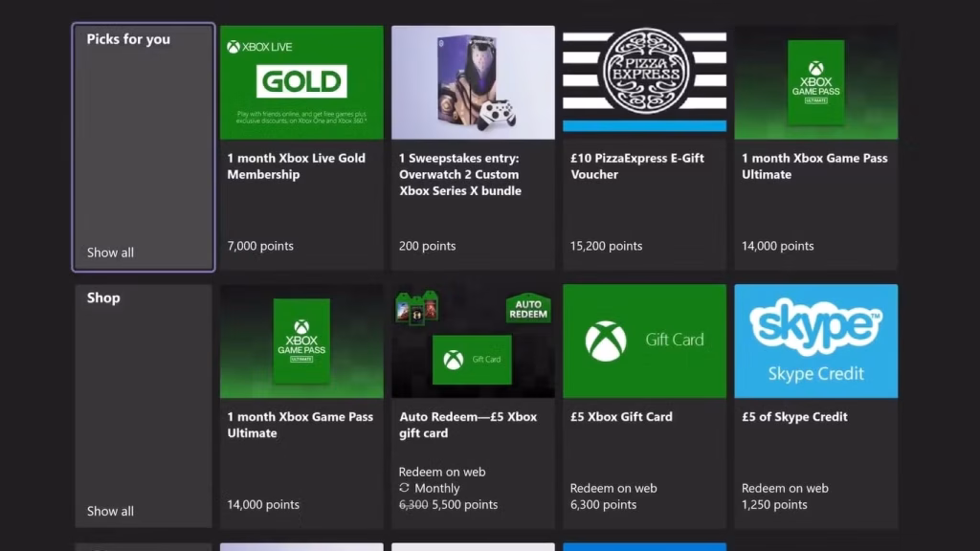Select Game Pass Ultimate image in Picks

tap(815, 82)
